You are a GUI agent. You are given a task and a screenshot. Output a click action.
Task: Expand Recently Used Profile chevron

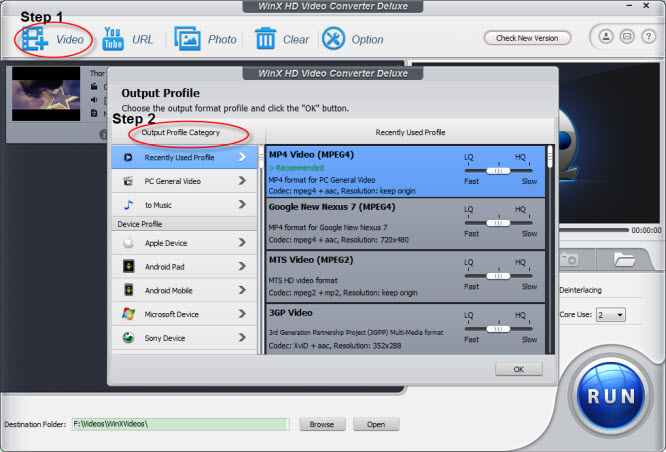click(x=242, y=157)
